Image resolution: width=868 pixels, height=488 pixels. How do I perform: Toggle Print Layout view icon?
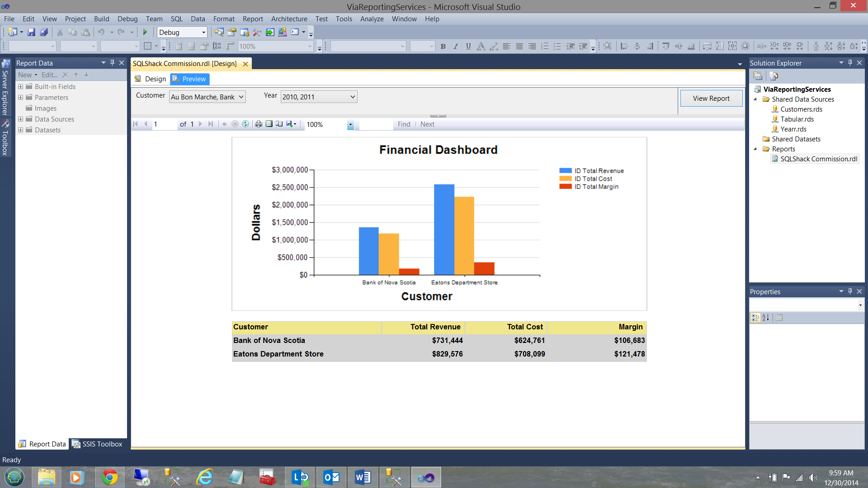click(269, 124)
